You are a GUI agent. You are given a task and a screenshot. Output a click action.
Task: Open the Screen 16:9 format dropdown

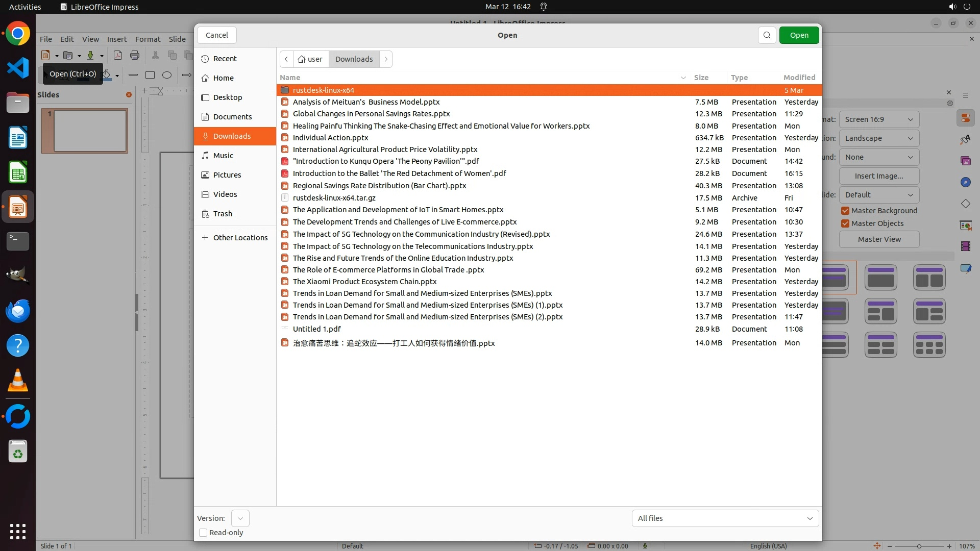[878, 119]
